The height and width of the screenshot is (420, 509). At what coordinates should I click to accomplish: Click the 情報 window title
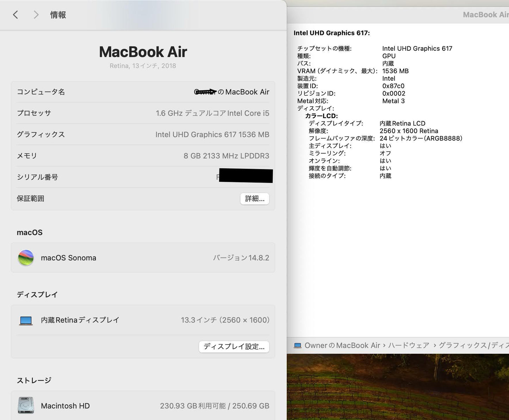point(58,15)
